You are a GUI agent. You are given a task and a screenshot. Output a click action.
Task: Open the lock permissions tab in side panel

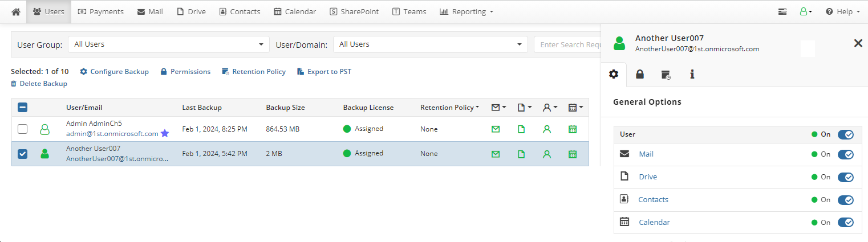click(x=640, y=74)
